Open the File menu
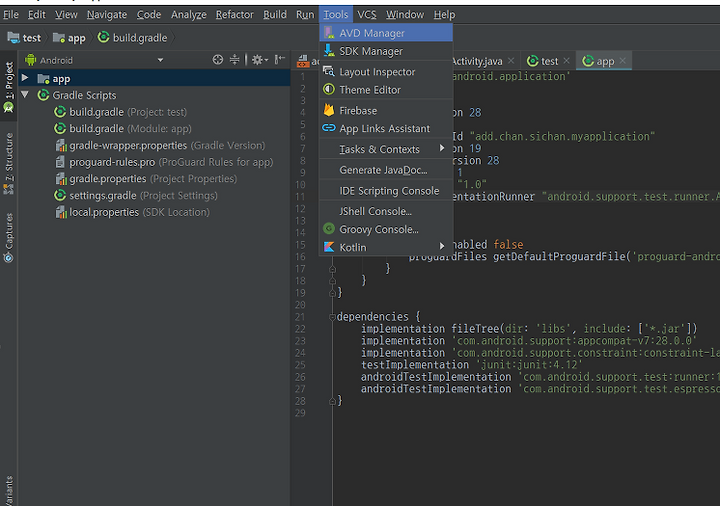The height and width of the screenshot is (506, 720). pos(11,15)
